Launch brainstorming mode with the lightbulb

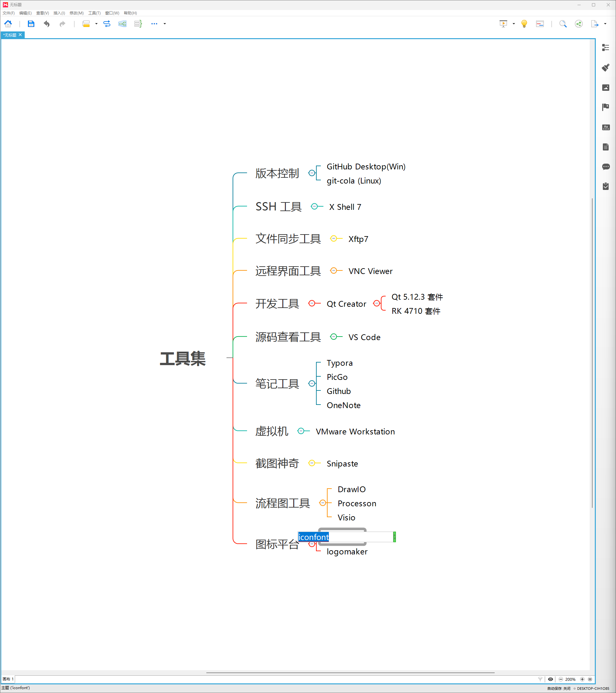[x=524, y=24]
